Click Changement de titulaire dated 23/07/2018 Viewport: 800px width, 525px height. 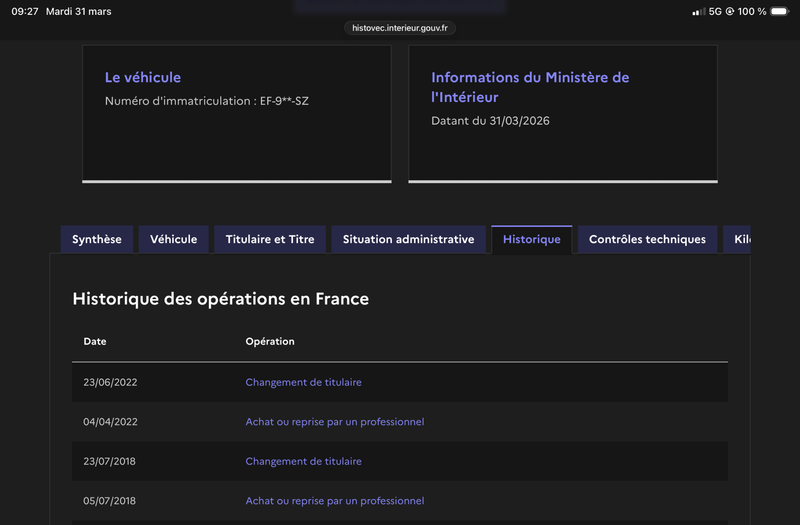click(x=303, y=461)
